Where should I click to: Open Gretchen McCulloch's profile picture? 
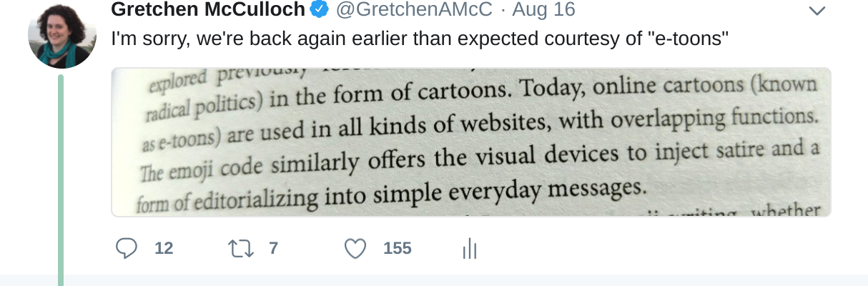tap(61, 34)
